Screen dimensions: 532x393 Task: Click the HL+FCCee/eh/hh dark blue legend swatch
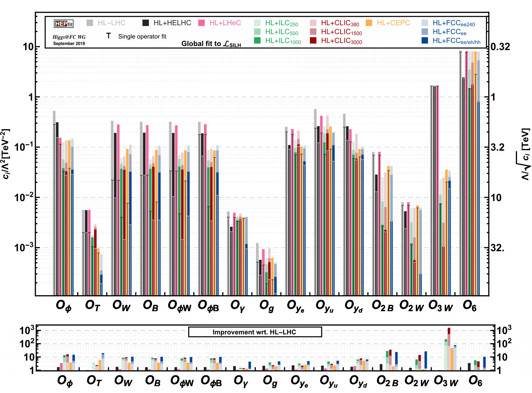tap(425, 41)
